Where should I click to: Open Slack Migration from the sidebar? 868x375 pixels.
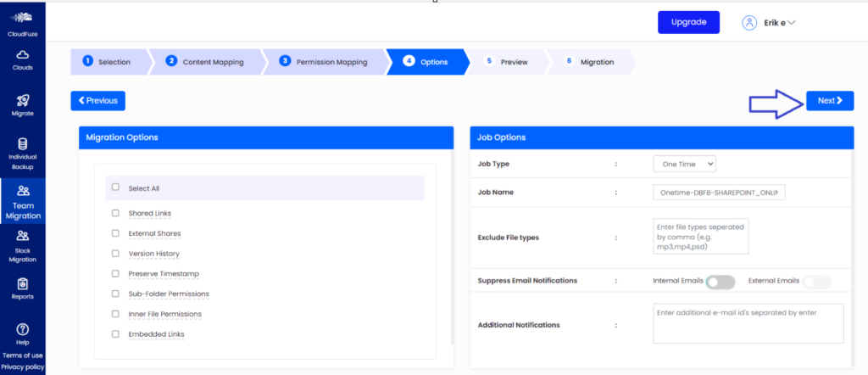click(23, 238)
